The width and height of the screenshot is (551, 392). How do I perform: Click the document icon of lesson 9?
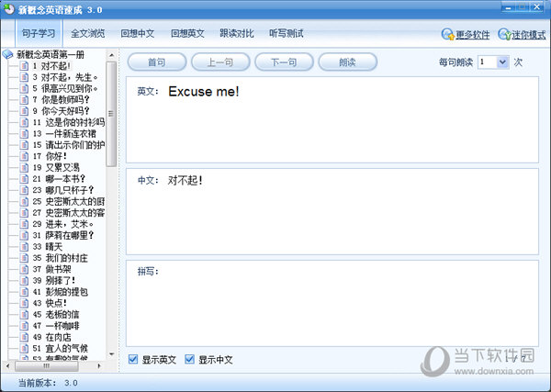tap(24, 111)
